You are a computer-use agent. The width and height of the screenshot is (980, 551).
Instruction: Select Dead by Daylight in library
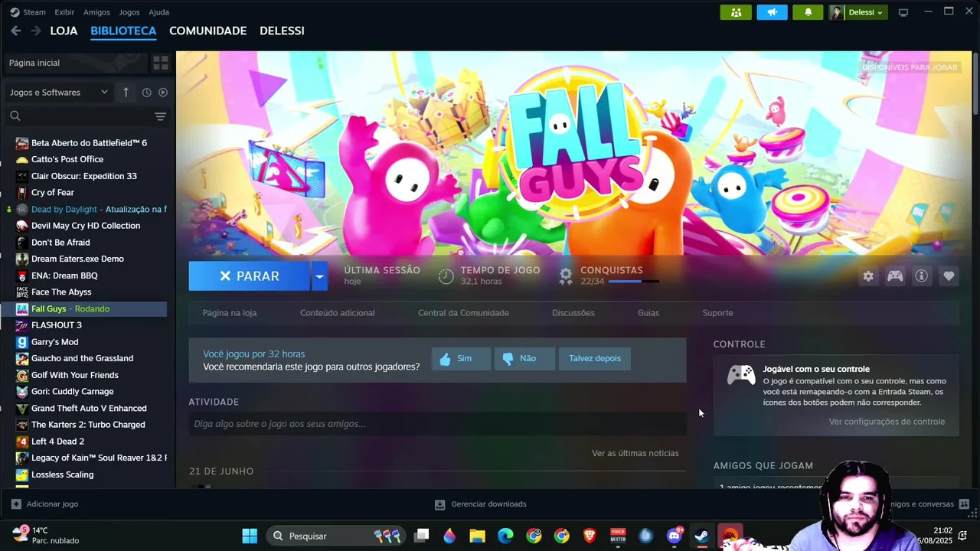90,209
